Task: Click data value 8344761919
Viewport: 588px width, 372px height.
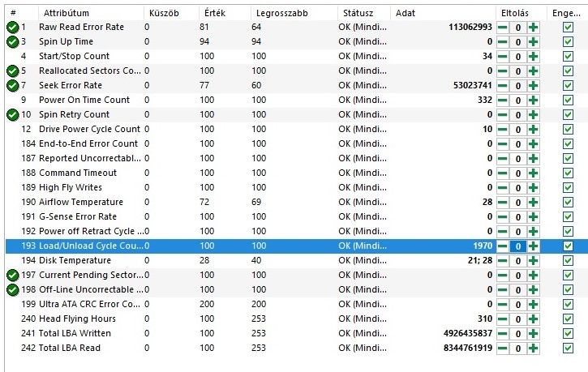Action: pos(468,348)
